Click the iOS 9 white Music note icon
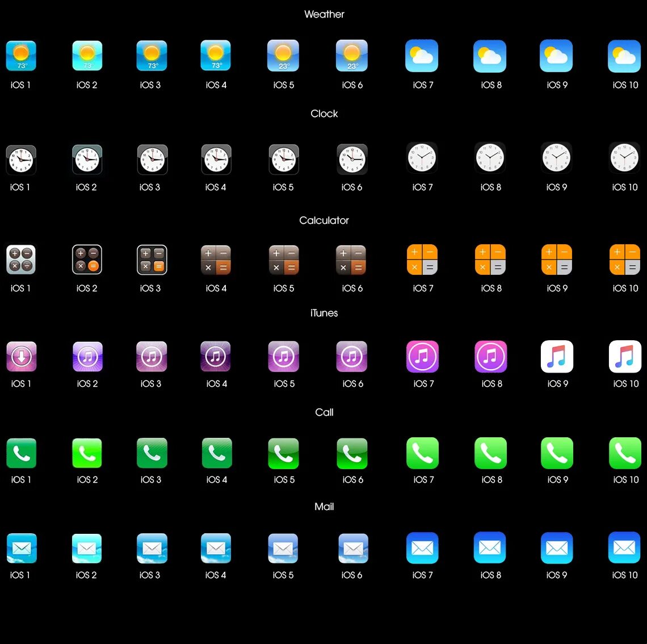Screen dimensions: 647x644 pos(557,356)
